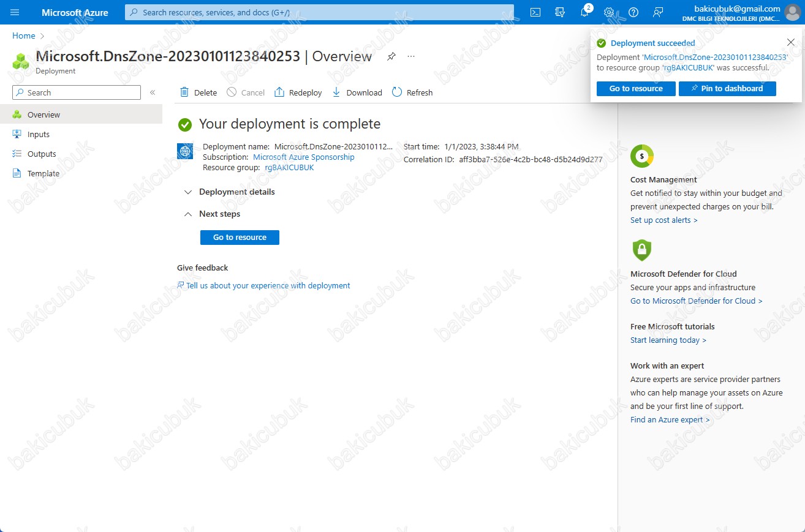805x532 pixels.
Task: Expand Deployment details section
Action: (x=230, y=192)
